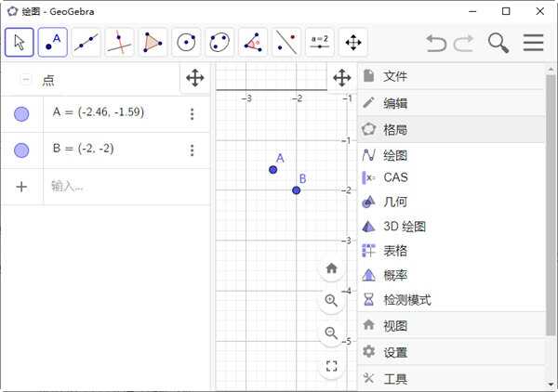Collapse the 点 group in algebra view

pyautogui.click(x=25, y=80)
